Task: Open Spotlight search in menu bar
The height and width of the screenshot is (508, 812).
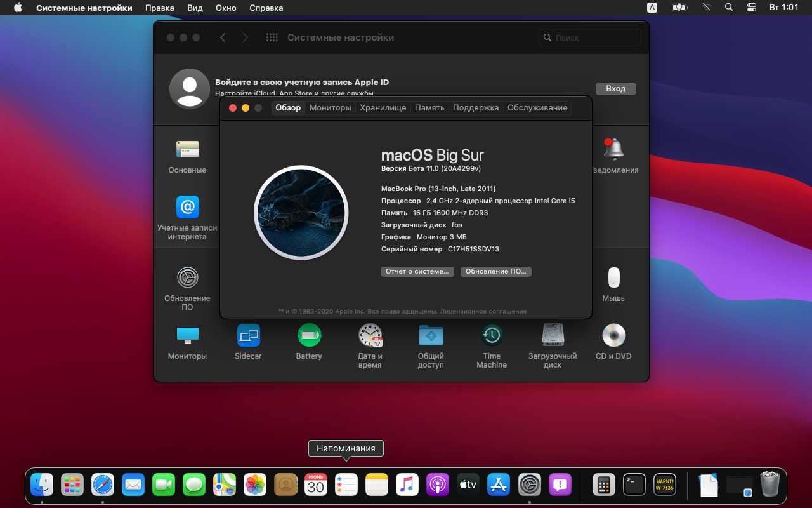Action: click(x=729, y=8)
